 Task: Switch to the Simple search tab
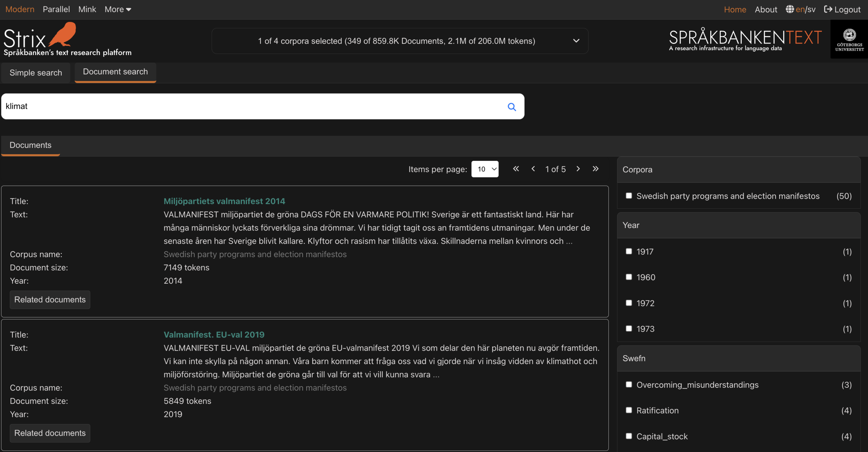pyautogui.click(x=36, y=73)
